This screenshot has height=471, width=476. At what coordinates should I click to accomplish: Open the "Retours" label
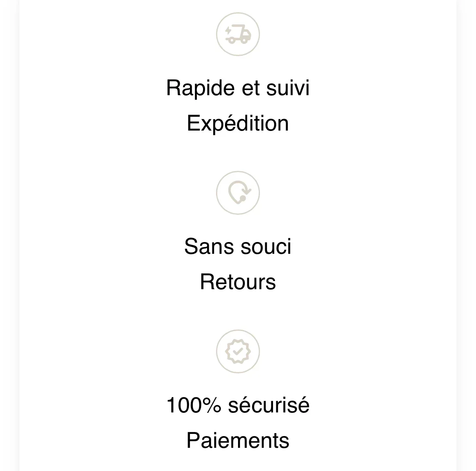click(238, 282)
